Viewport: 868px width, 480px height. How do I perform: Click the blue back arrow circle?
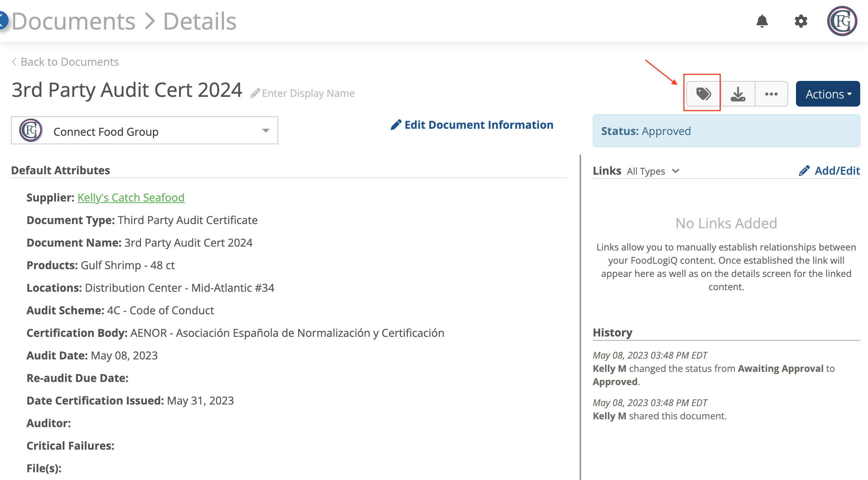3,20
